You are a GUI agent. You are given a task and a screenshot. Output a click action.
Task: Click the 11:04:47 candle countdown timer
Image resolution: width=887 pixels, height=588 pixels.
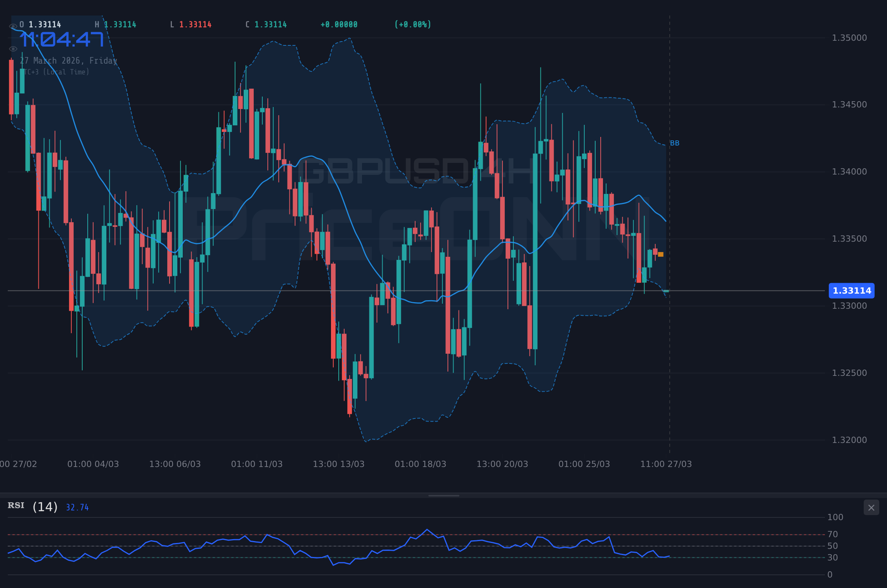(62, 40)
